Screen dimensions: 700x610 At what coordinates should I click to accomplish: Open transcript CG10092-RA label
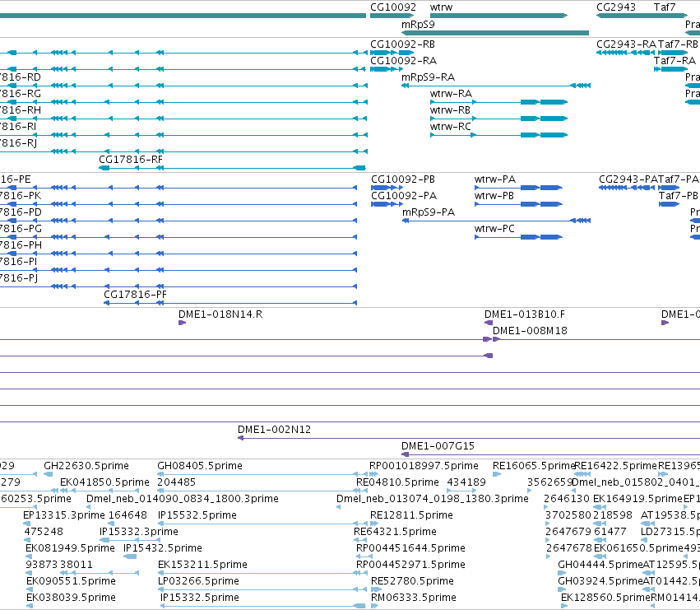403,61
